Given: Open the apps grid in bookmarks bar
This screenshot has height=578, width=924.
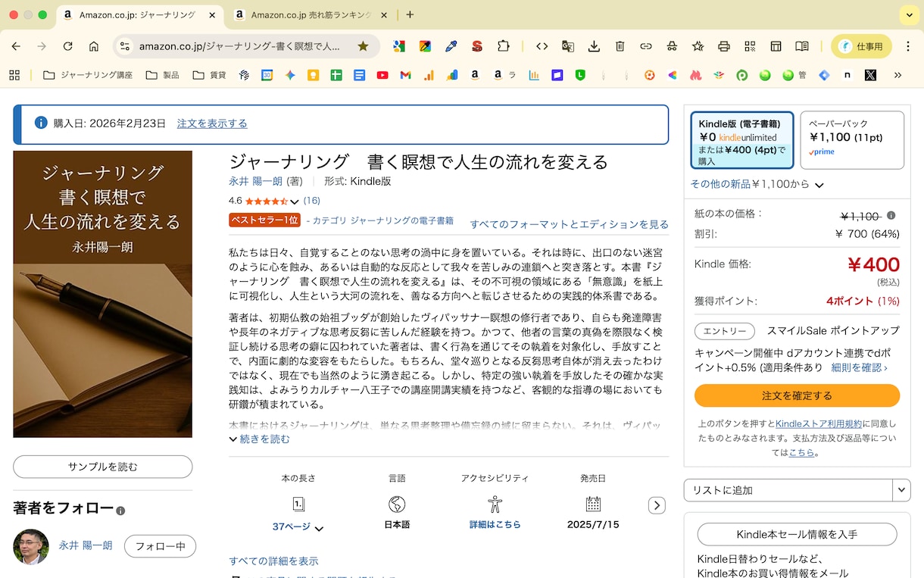Looking at the screenshot, I should point(14,75).
